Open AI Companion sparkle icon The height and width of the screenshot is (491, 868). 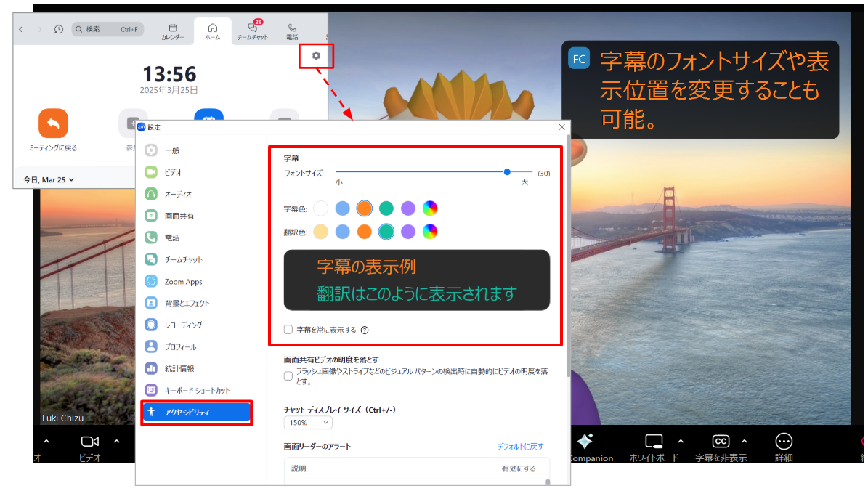tap(585, 441)
